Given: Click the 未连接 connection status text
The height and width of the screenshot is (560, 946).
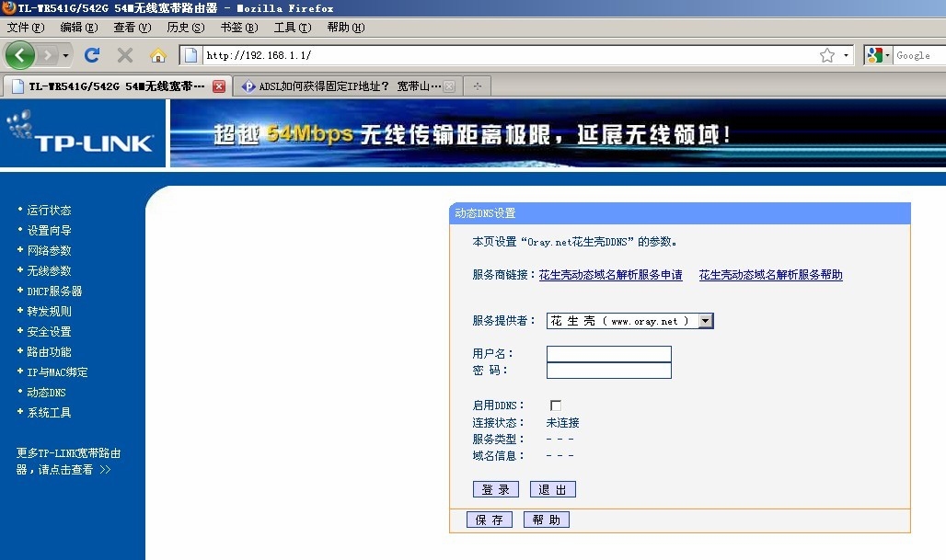Looking at the screenshot, I should [x=562, y=423].
